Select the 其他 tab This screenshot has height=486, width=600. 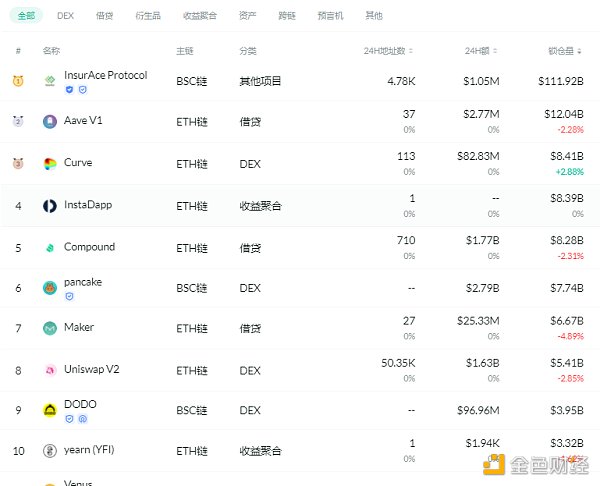pyautogui.click(x=374, y=16)
